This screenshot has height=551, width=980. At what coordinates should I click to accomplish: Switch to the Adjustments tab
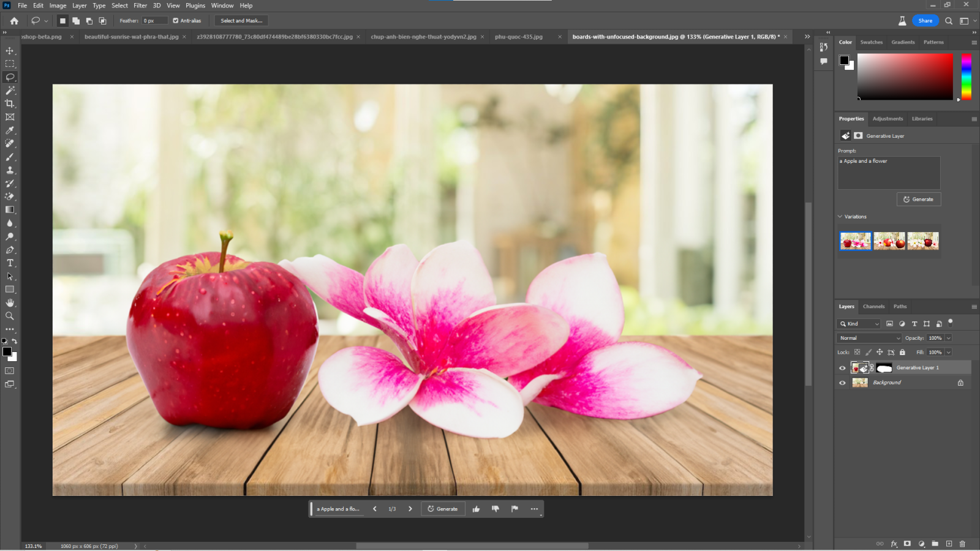pyautogui.click(x=888, y=119)
